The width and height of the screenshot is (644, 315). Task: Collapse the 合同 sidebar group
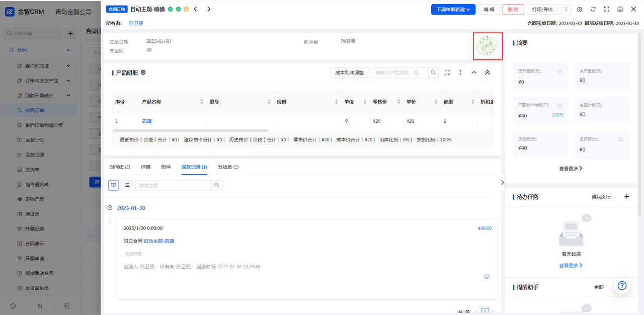point(68,50)
